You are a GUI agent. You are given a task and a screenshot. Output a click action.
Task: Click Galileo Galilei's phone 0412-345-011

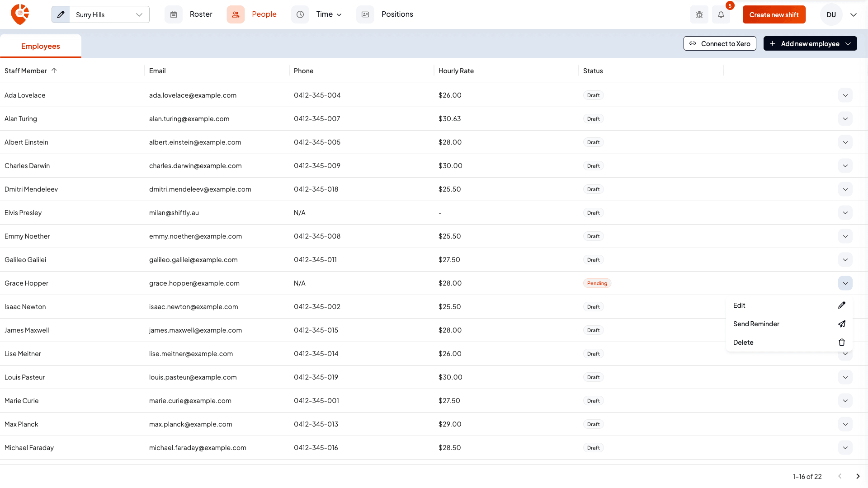click(315, 260)
